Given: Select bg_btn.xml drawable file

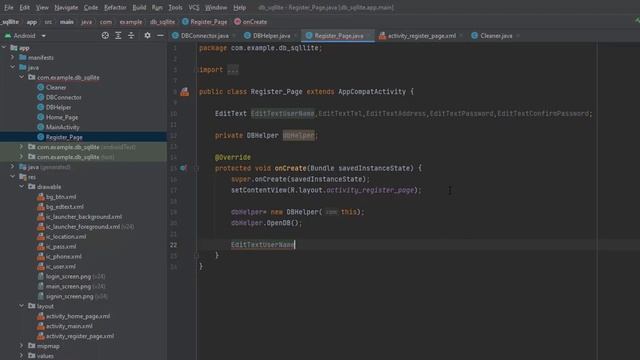Looking at the screenshot, I should tap(61, 197).
